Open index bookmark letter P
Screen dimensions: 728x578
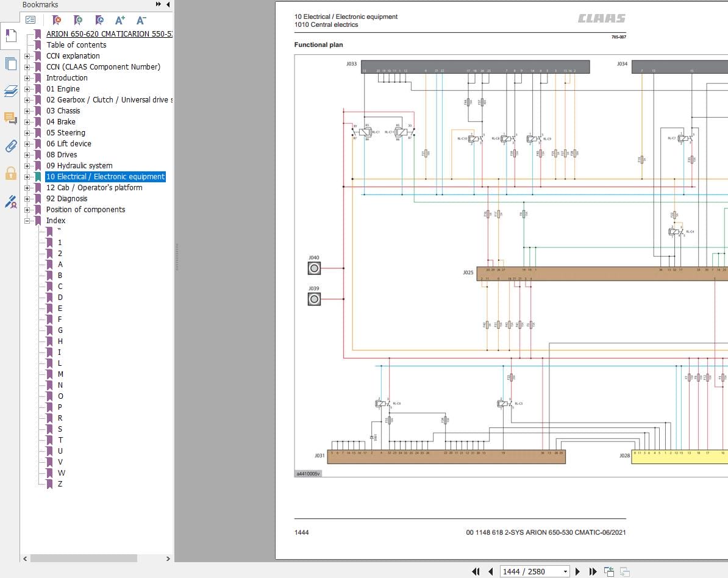coord(60,407)
